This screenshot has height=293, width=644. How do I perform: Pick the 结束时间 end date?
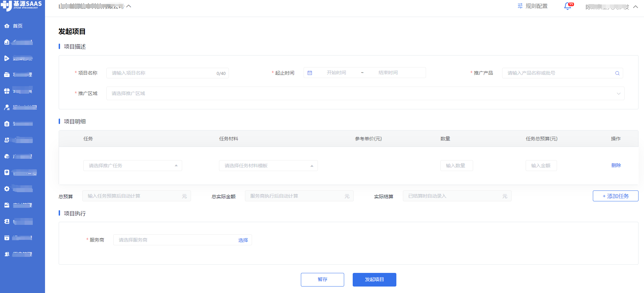(388, 73)
